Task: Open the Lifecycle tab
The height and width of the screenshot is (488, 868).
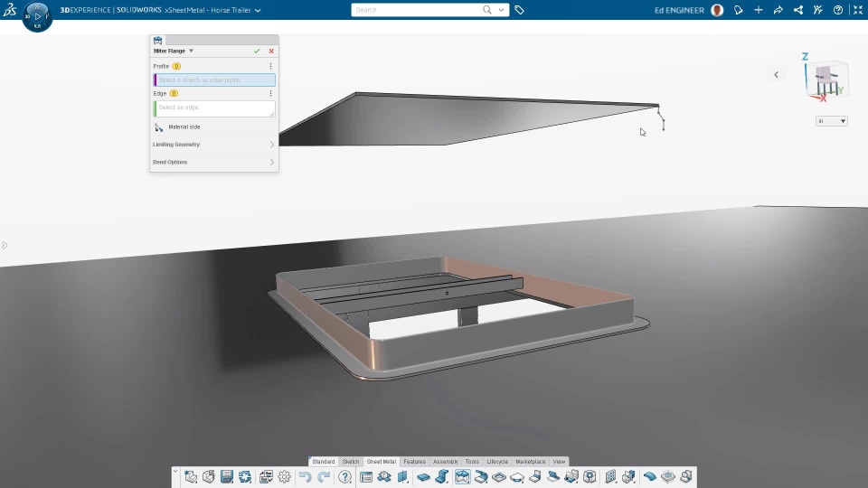Action: pos(497,462)
